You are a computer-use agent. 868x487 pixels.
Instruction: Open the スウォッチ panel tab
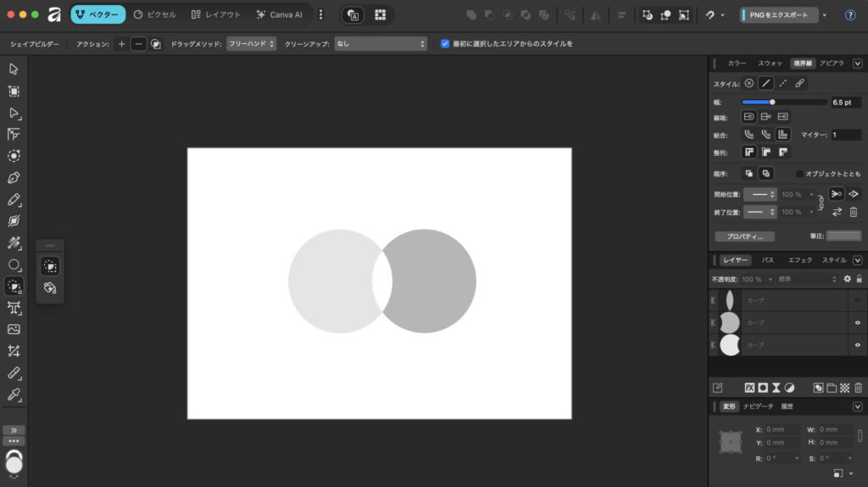pyautogui.click(x=770, y=64)
